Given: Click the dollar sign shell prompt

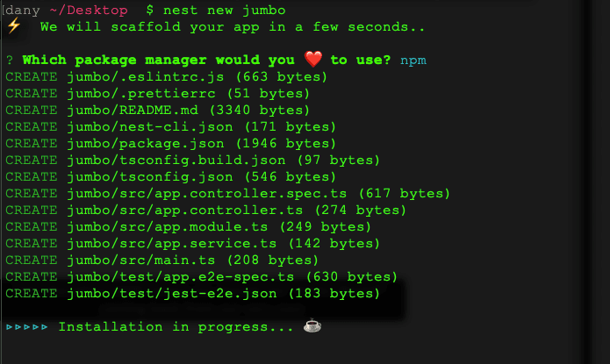Looking at the screenshot, I should (150, 10).
